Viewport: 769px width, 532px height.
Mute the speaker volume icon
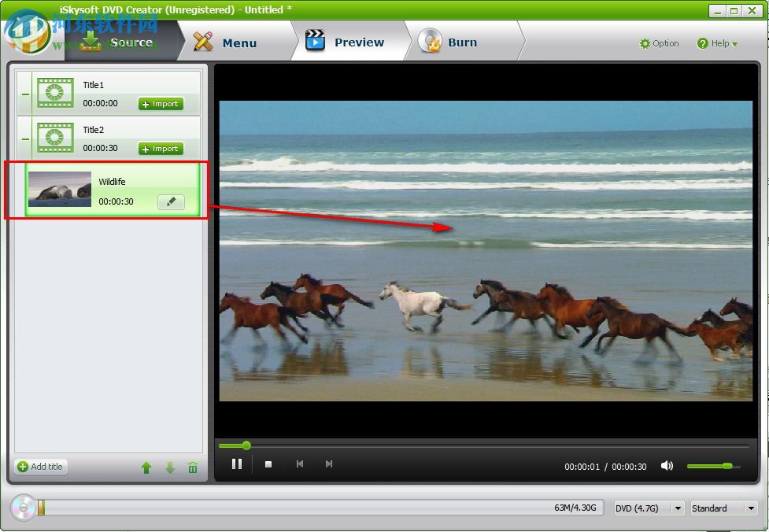pyautogui.click(x=667, y=466)
